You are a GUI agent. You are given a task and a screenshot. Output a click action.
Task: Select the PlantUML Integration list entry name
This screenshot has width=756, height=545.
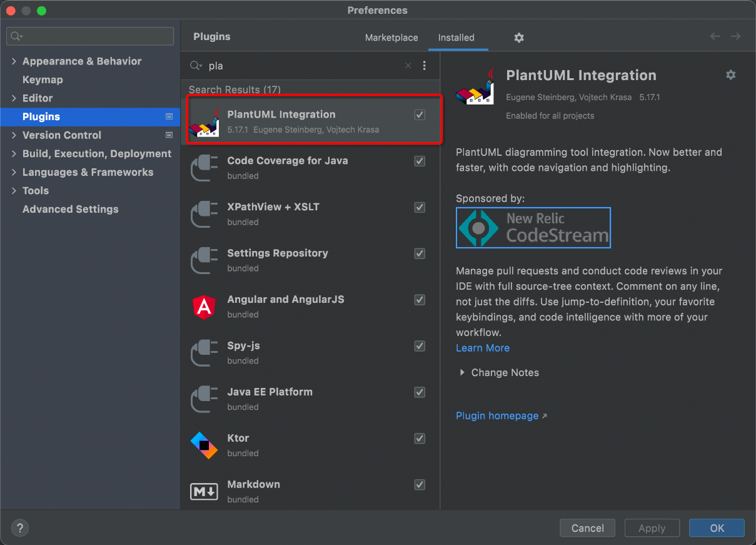(x=281, y=115)
